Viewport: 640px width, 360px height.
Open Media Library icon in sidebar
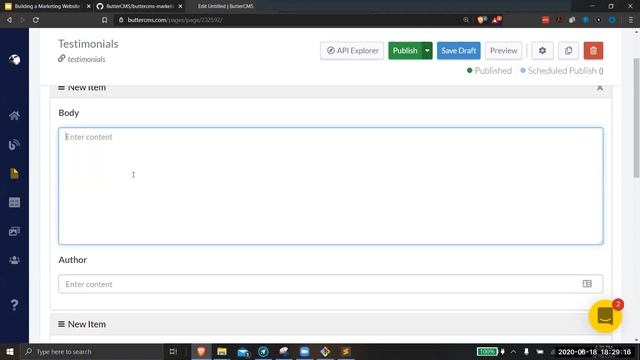pyautogui.click(x=14, y=231)
